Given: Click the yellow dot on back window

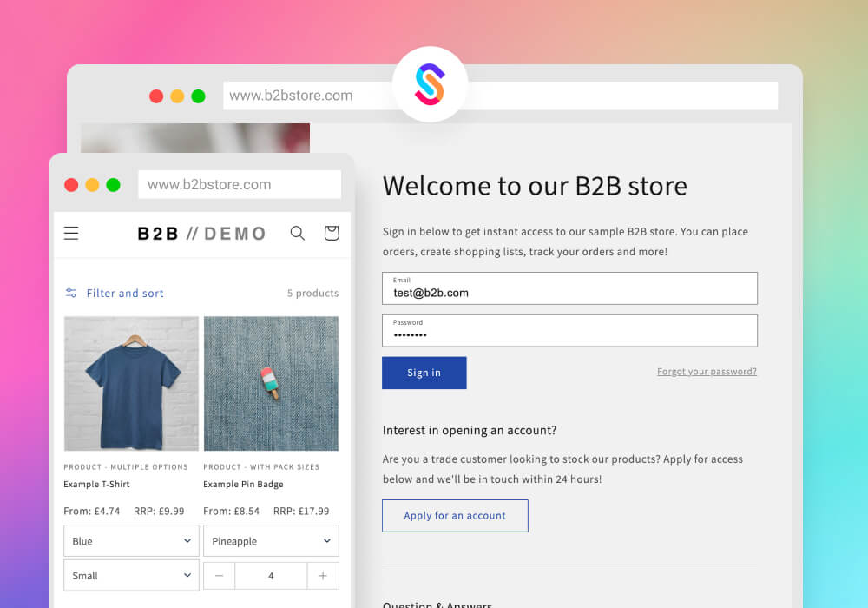Looking at the screenshot, I should pyautogui.click(x=177, y=96).
